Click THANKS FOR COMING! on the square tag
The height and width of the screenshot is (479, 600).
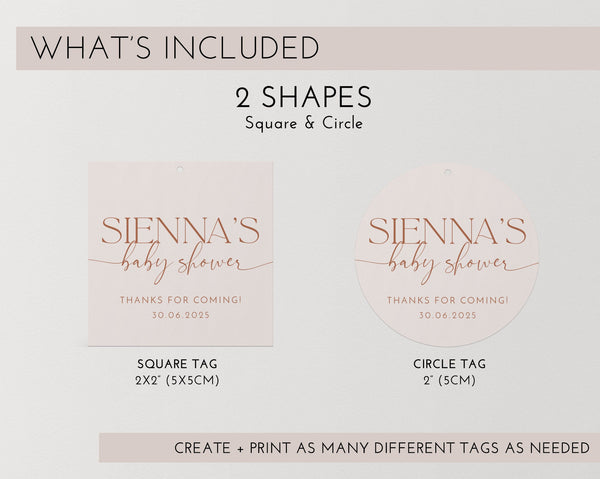coord(178,298)
